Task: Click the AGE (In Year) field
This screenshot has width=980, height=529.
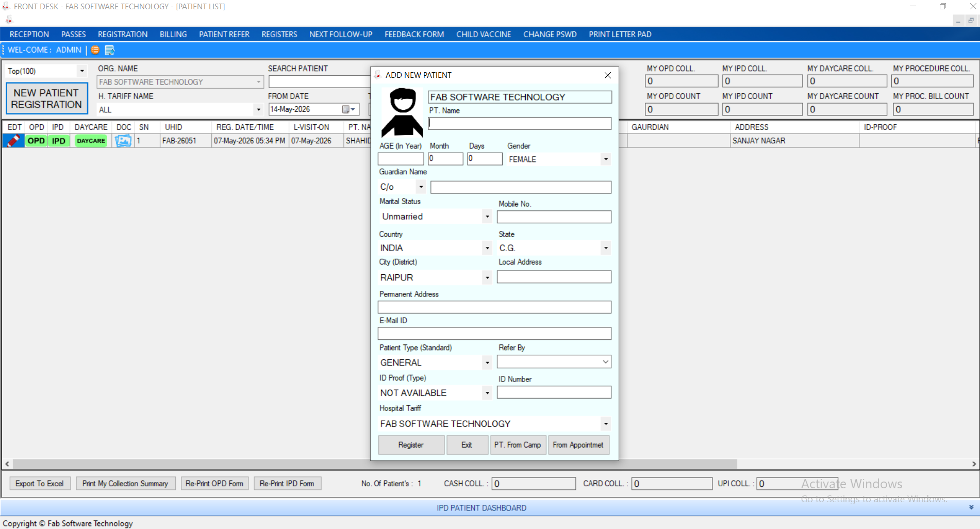Action: 401,159
